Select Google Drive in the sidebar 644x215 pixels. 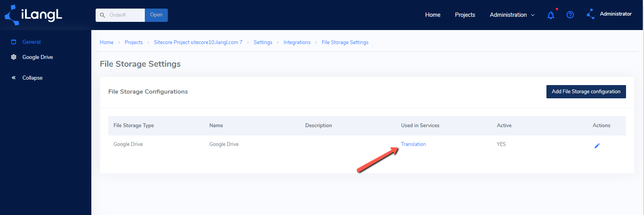point(37,57)
